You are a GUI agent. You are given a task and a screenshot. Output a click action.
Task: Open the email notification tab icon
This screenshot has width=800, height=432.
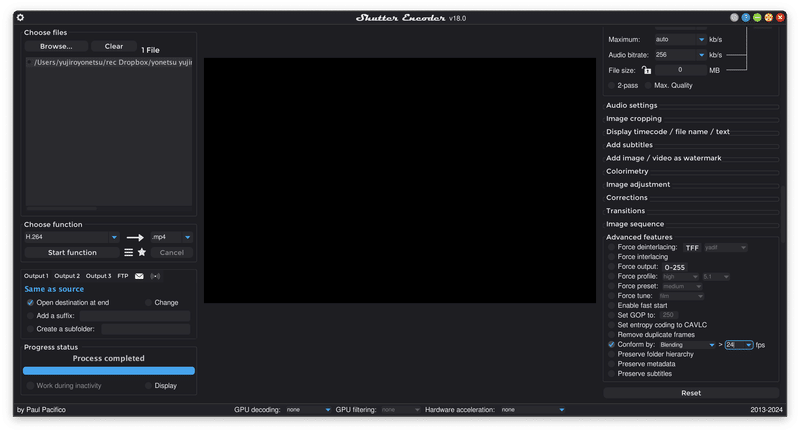coord(139,276)
